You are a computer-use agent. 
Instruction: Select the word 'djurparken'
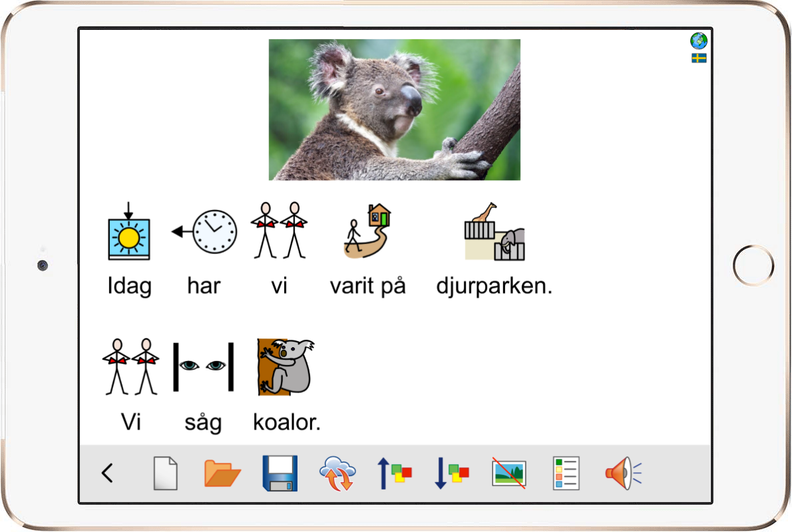tap(494, 285)
